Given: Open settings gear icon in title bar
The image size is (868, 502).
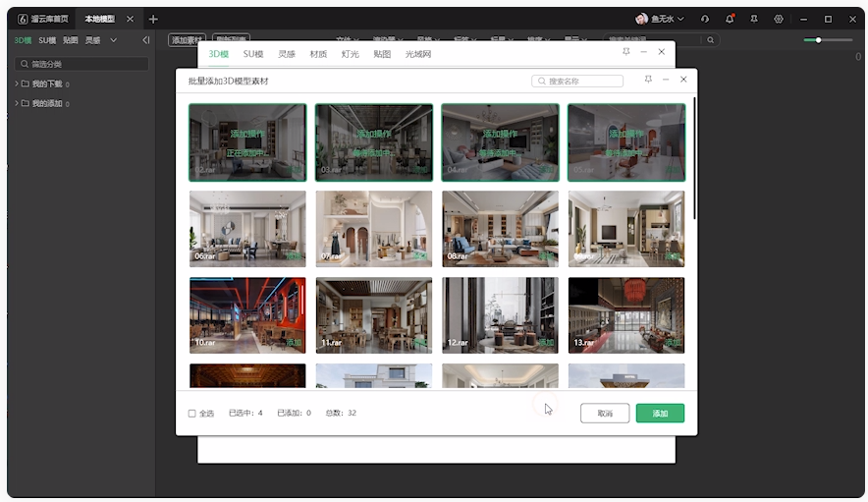Looking at the screenshot, I should [x=779, y=19].
